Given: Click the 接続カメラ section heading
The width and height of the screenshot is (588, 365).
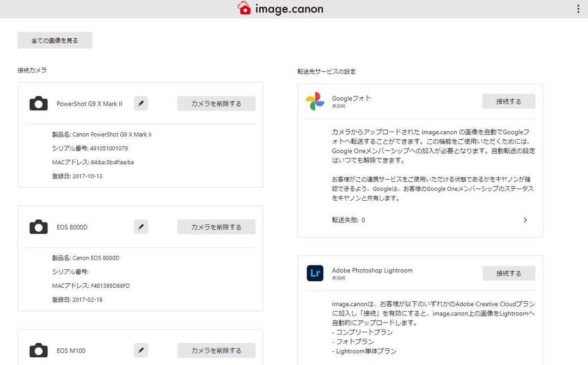Looking at the screenshot, I should [32, 70].
